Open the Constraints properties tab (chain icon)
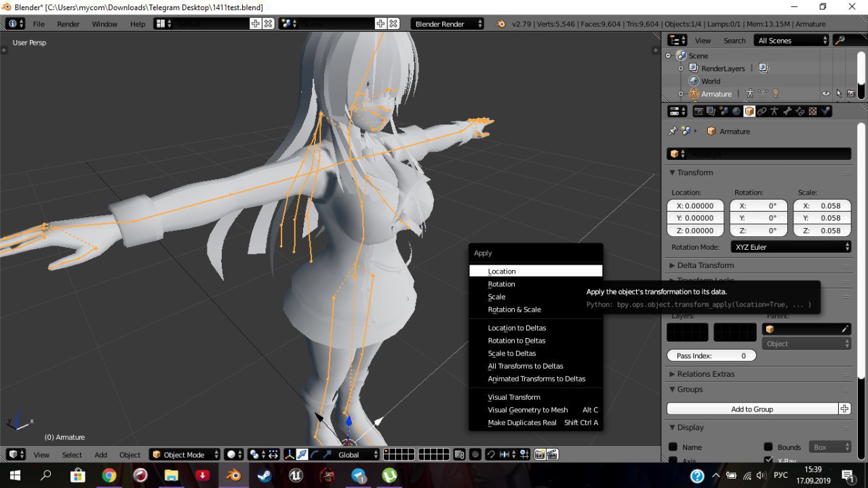The width and height of the screenshot is (868, 488). click(762, 111)
